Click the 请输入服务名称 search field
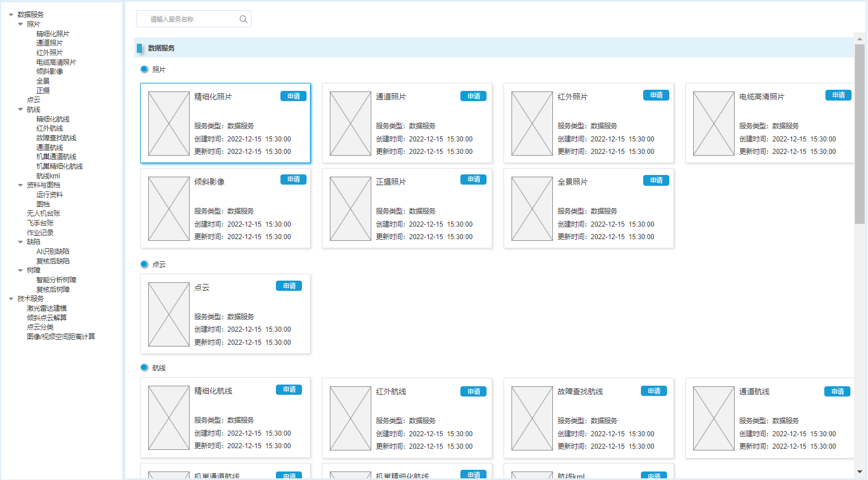Viewport: 868px width, 480px height. tap(194, 19)
